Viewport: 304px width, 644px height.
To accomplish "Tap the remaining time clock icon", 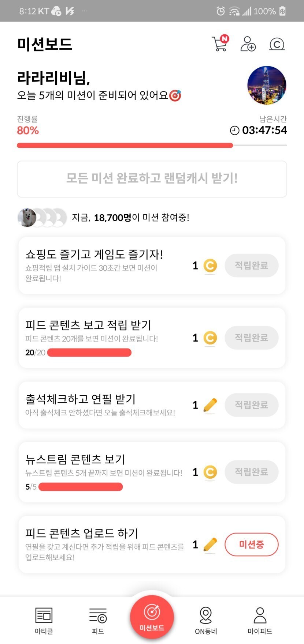I will [x=234, y=130].
